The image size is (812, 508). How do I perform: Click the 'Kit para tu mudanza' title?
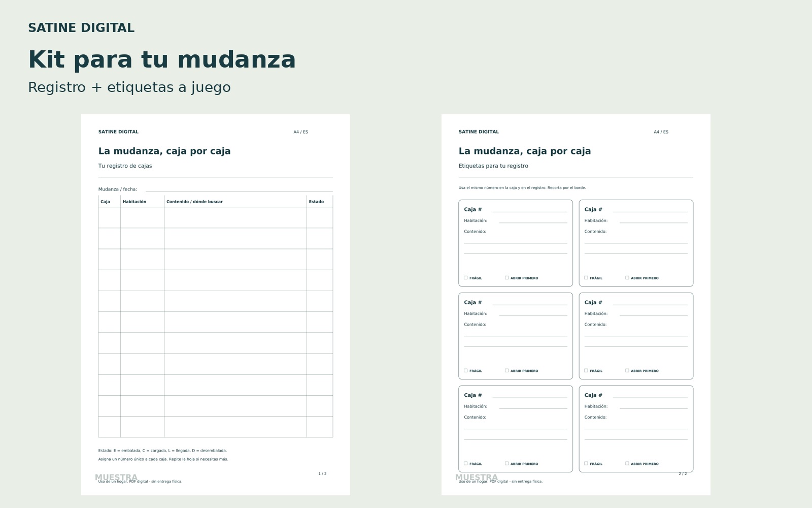(x=162, y=59)
